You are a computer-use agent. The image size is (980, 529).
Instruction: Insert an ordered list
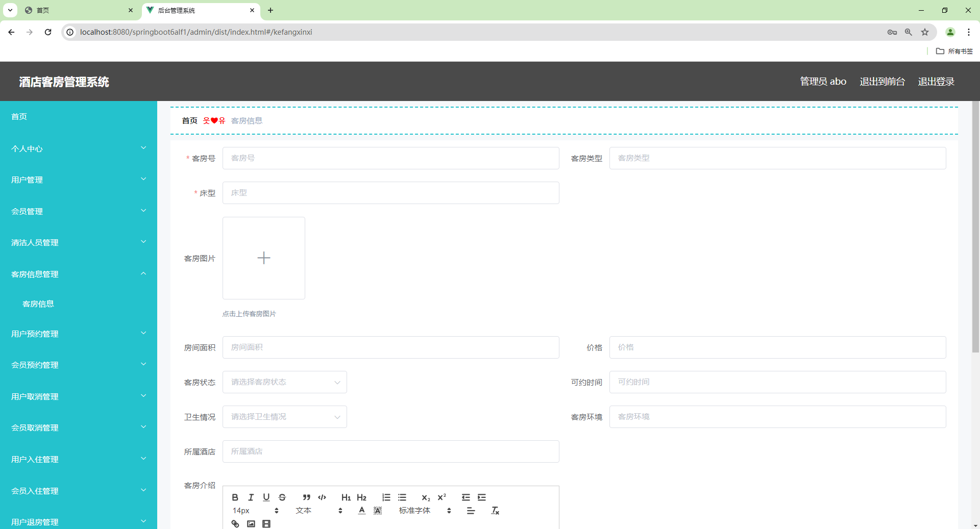point(386,497)
